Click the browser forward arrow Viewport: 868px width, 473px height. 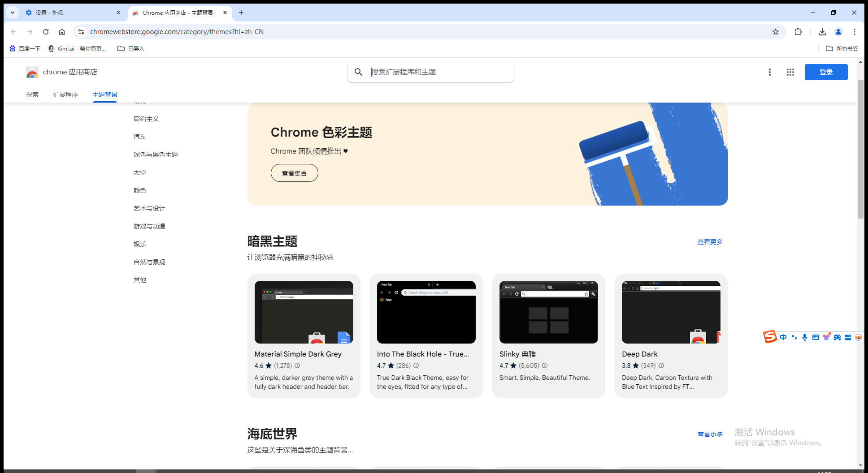30,32
